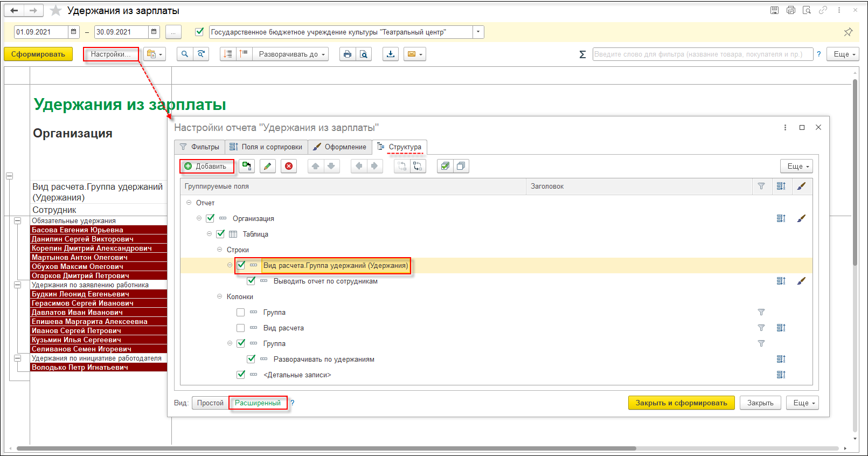Collapse Обязательные удержания group in report
868x456 pixels.
tap(17, 221)
